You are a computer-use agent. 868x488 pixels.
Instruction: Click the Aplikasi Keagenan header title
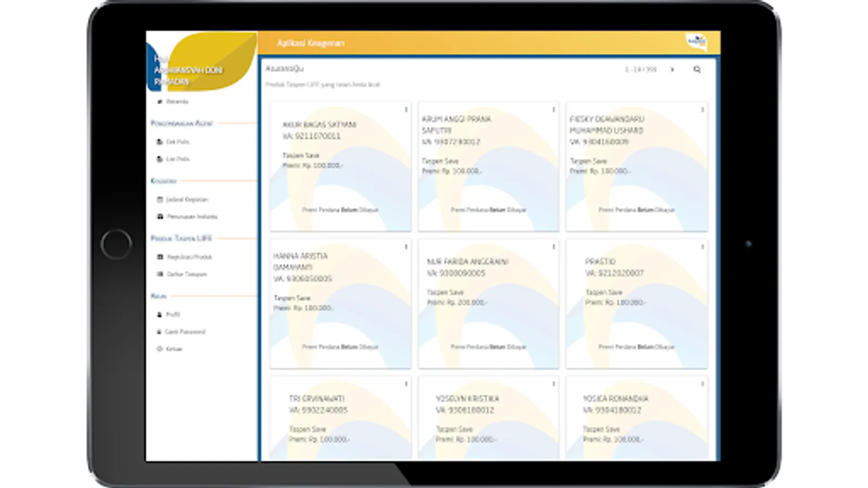[x=310, y=43]
